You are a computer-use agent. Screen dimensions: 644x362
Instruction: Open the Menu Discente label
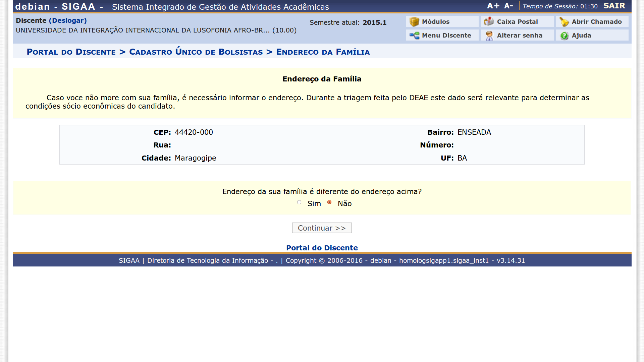tap(446, 36)
